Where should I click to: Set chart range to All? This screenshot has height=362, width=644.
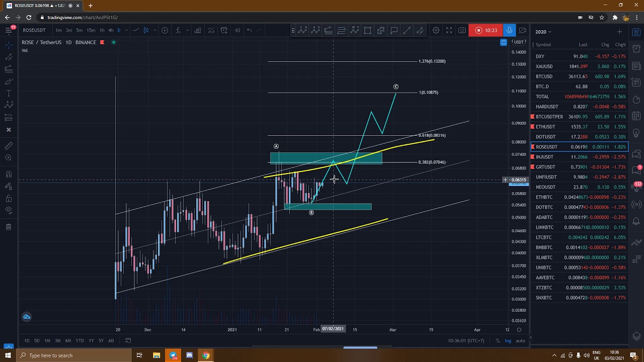[111, 341]
